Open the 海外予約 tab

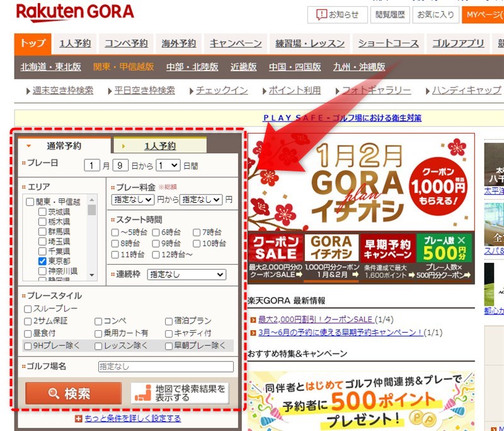coord(179,43)
